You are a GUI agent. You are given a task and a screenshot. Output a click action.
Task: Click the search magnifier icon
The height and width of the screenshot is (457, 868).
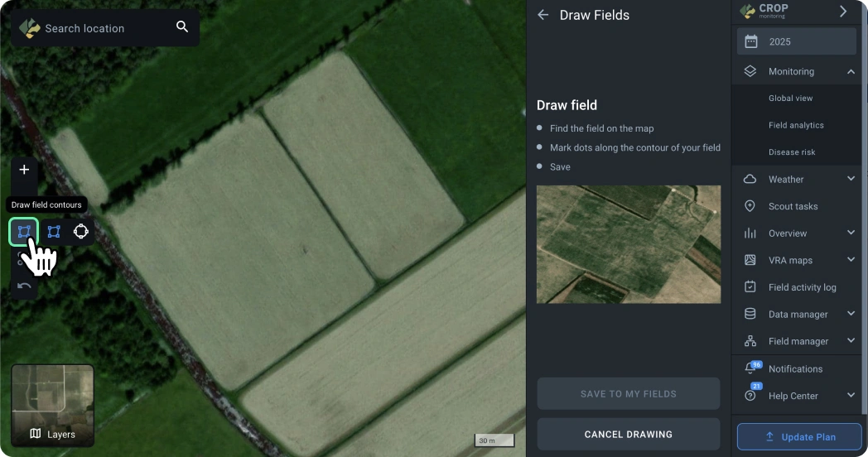[x=182, y=27]
